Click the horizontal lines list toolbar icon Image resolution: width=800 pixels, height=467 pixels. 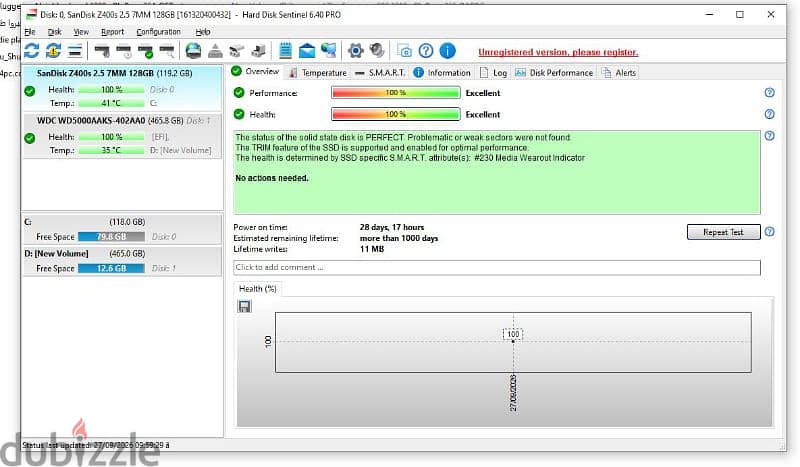coord(75,51)
